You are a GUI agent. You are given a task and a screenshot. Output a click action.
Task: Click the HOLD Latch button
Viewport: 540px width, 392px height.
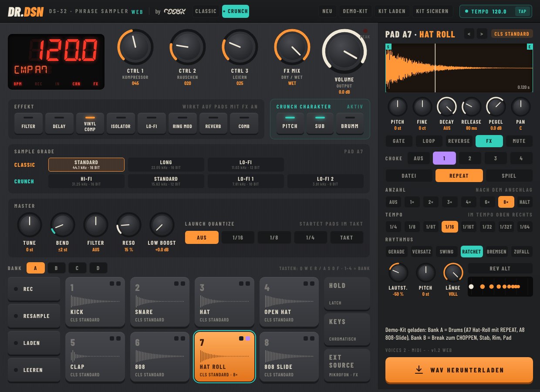point(347,294)
